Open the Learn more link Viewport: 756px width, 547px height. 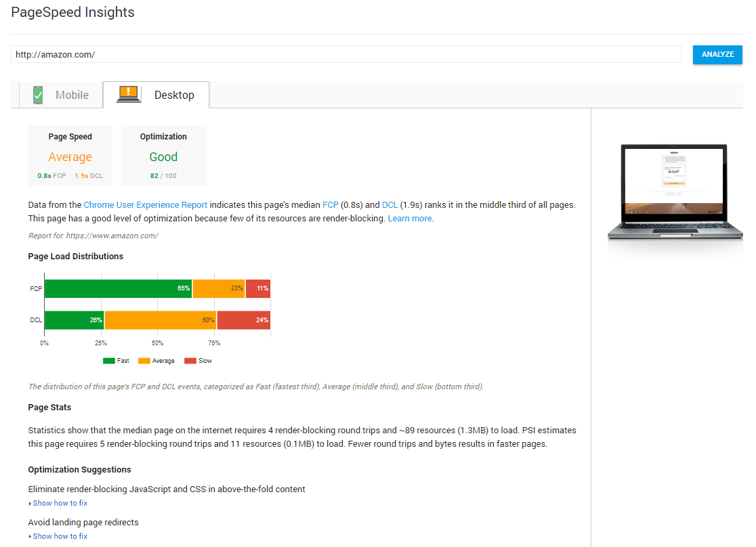410,218
